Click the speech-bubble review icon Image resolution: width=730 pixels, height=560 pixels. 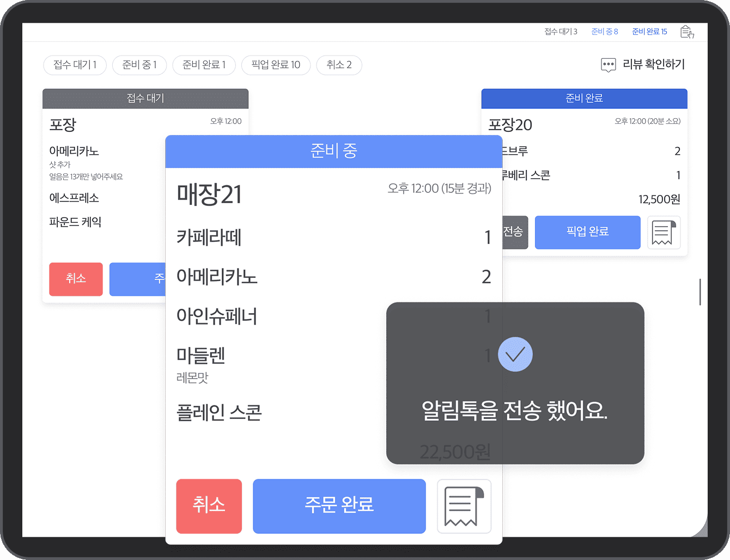pos(608,65)
